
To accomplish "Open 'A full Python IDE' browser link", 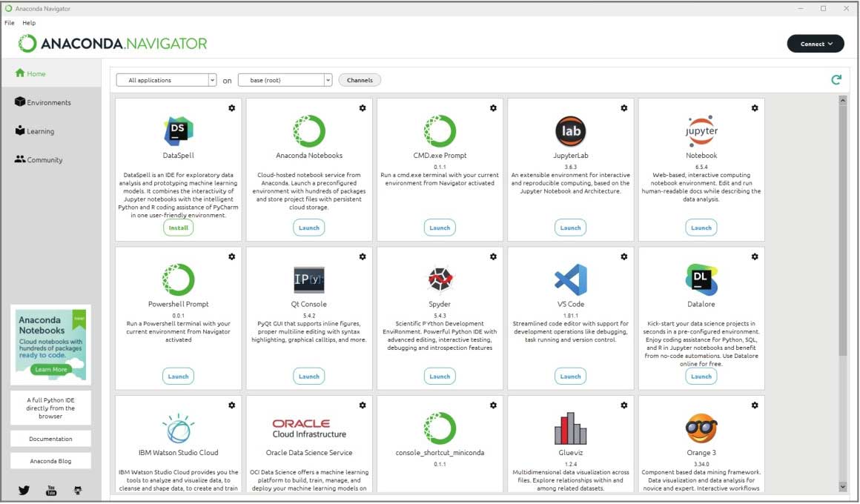I will (50, 408).
